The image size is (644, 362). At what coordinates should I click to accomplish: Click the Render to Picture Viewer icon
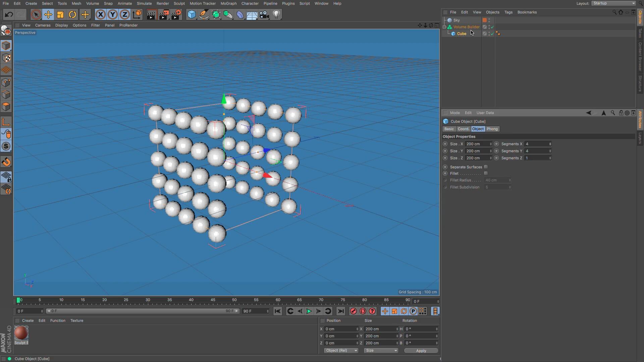coord(164,14)
